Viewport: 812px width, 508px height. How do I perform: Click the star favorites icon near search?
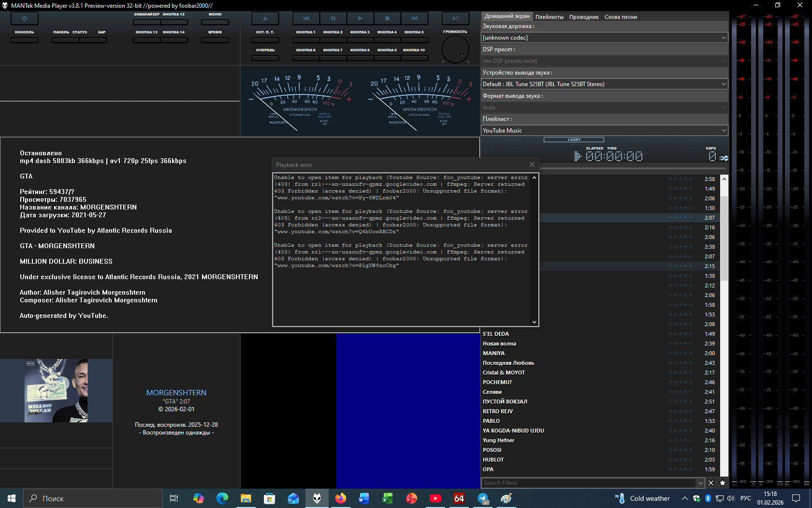click(x=723, y=483)
